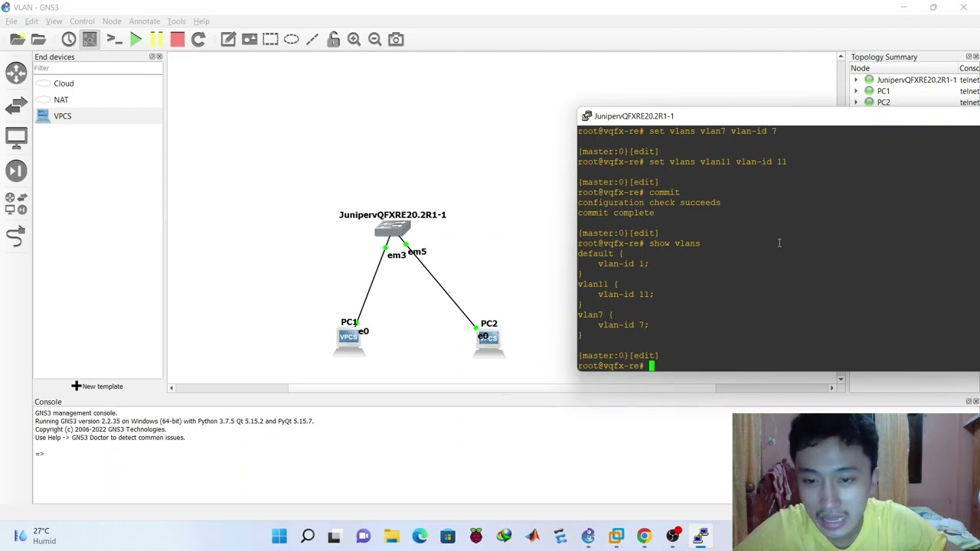This screenshot has height=551, width=980.
Task: Open the snapshot manager clock icon
Action: [69, 39]
